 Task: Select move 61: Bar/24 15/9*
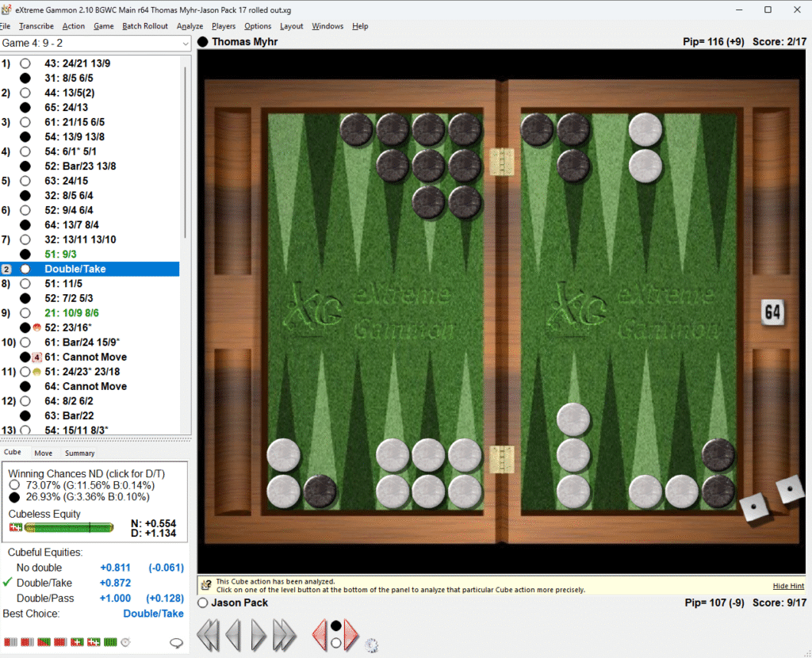point(82,342)
